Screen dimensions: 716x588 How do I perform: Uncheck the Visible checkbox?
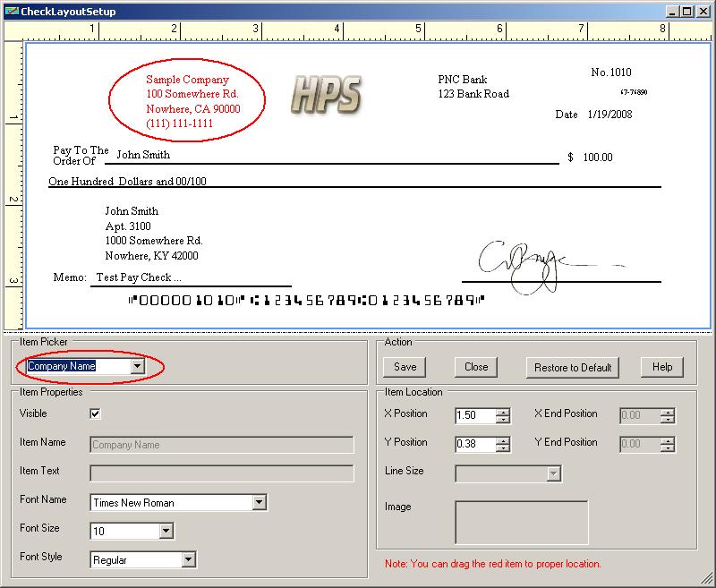coord(96,413)
